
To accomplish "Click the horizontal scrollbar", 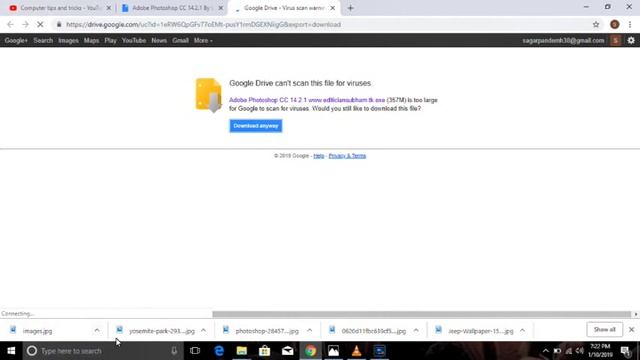I will tap(422, 314).
